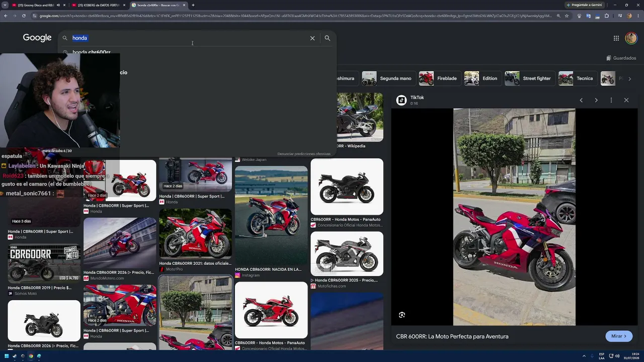Search inside image with Lens icon
Screen dimensions: 644x362
(402, 315)
